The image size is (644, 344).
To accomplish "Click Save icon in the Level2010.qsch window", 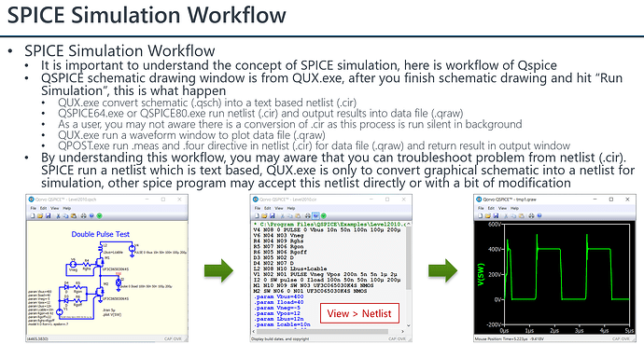I will [48, 215].
